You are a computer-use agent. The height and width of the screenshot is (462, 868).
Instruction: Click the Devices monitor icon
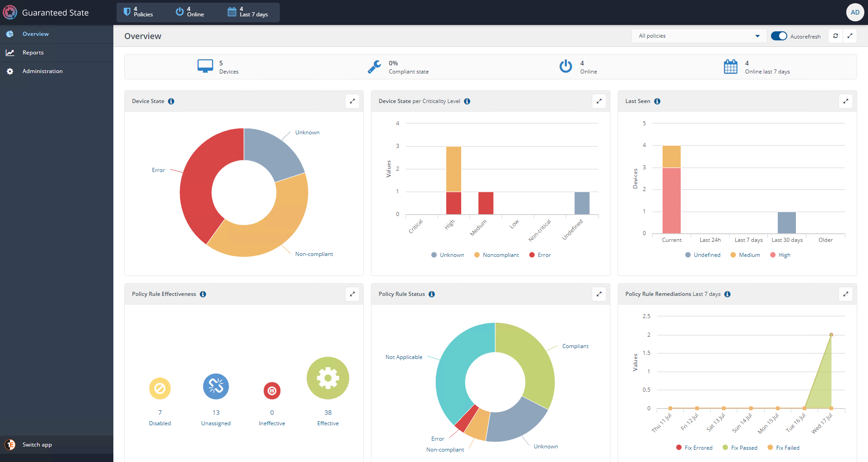(x=205, y=66)
